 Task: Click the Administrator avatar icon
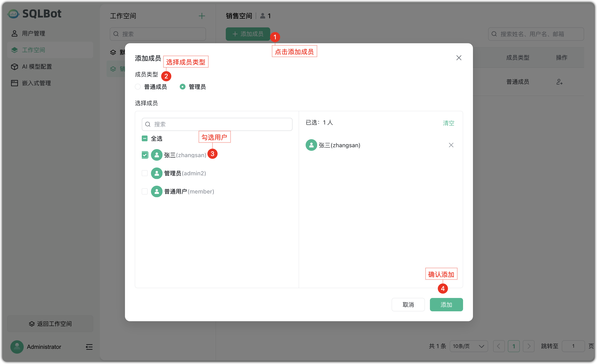click(x=17, y=347)
